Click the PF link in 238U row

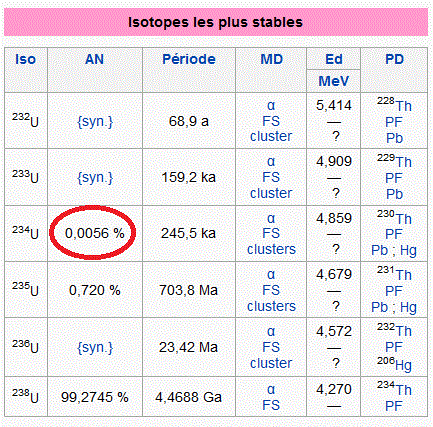(394, 406)
